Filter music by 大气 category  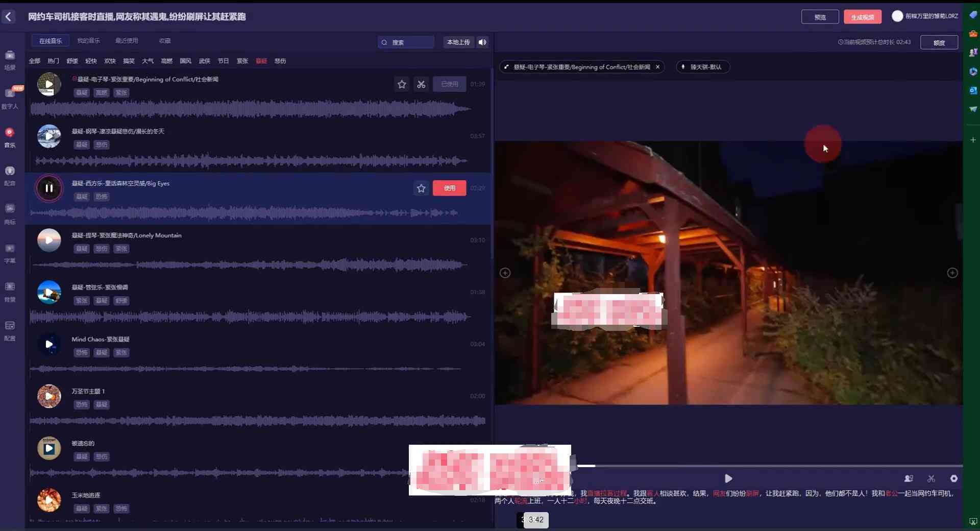(148, 61)
